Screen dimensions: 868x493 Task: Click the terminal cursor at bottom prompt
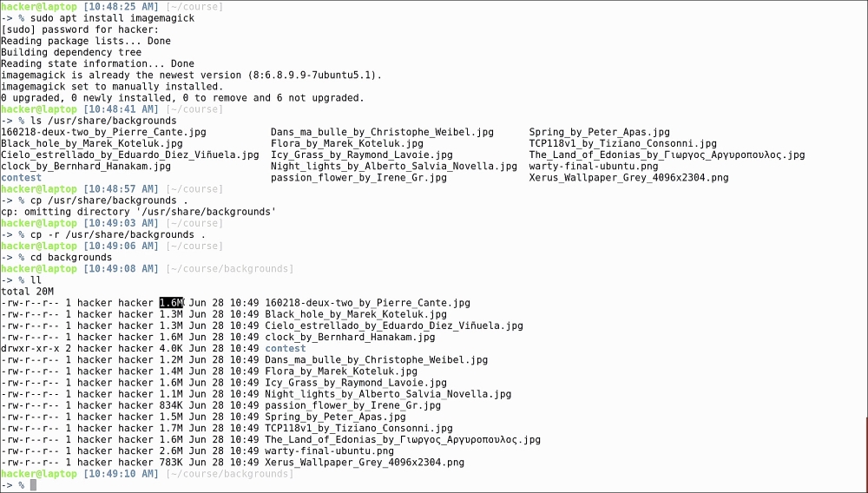tap(33, 485)
